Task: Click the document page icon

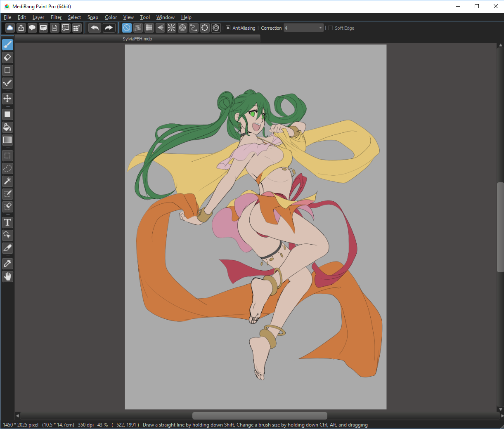Action: click(54, 28)
